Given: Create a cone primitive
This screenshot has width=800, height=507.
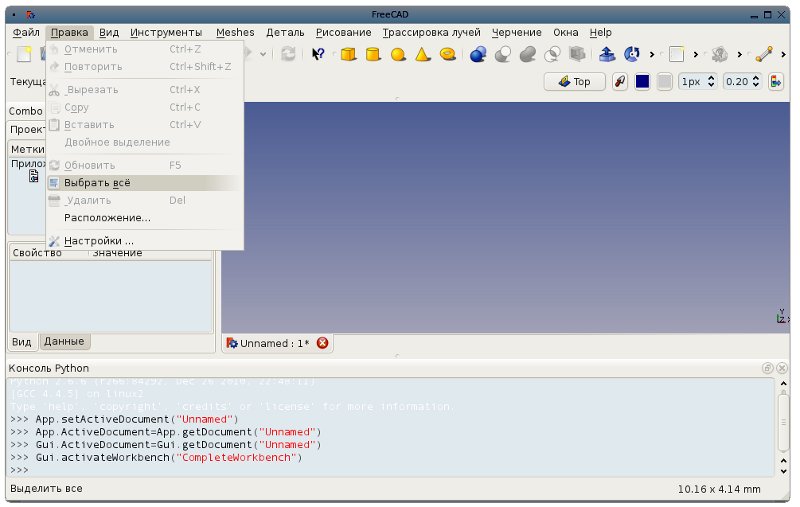Looking at the screenshot, I should click(423, 54).
